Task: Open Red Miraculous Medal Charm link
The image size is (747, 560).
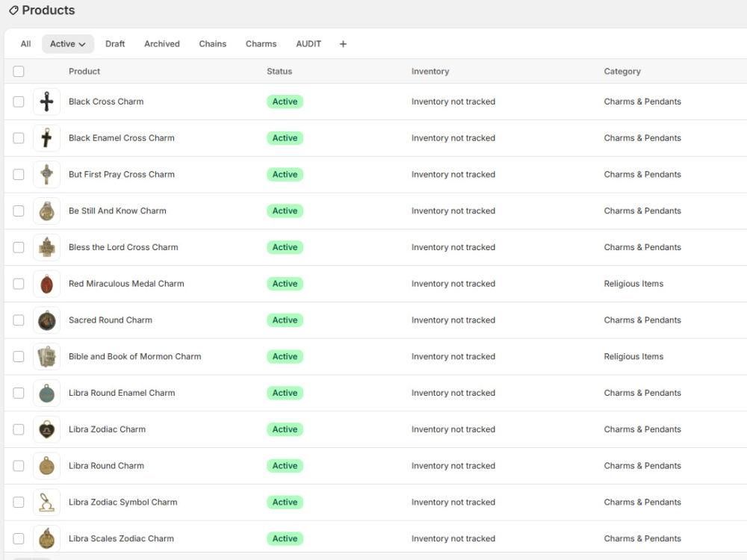Action: click(126, 284)
